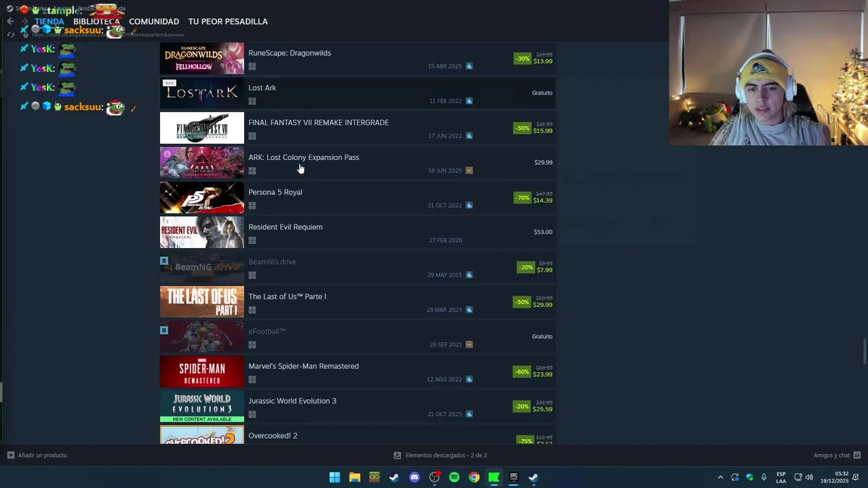This screenshot has width=868, height=488.
Task: Open File Explorer from the taskbar
Action: coord(355,477)
